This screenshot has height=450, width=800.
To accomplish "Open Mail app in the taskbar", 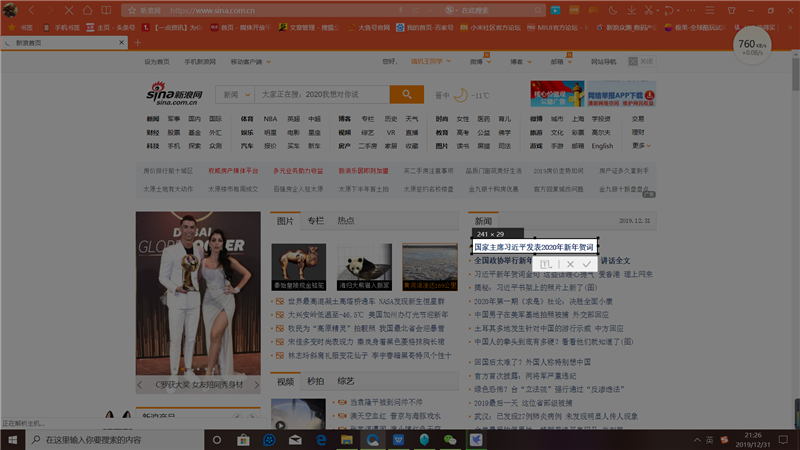I will click(295, 440).
